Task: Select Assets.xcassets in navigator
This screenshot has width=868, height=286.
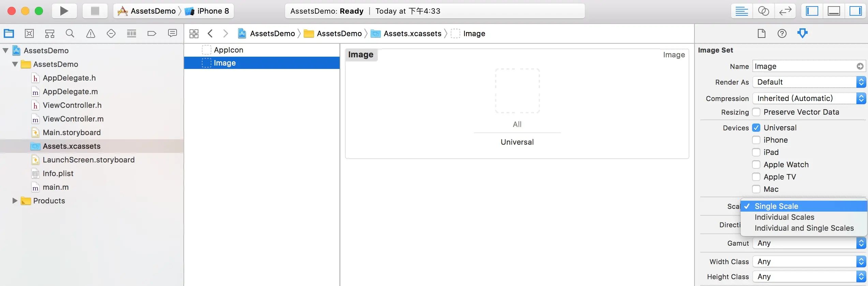Action: point(92,146)
